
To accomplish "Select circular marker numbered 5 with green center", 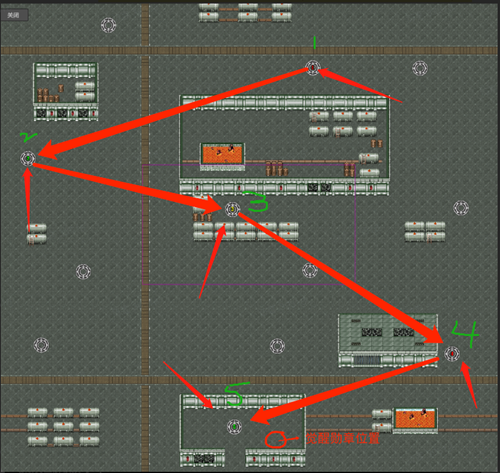I will [235, 427].
